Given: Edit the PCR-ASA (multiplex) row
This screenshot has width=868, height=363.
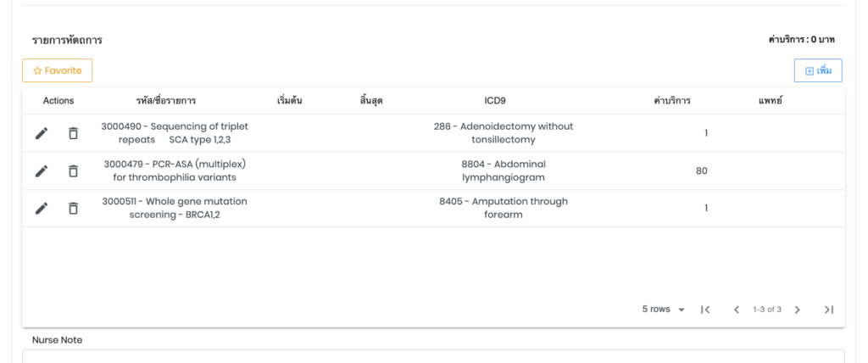Looking at the screenshot, I should [42, 171].
